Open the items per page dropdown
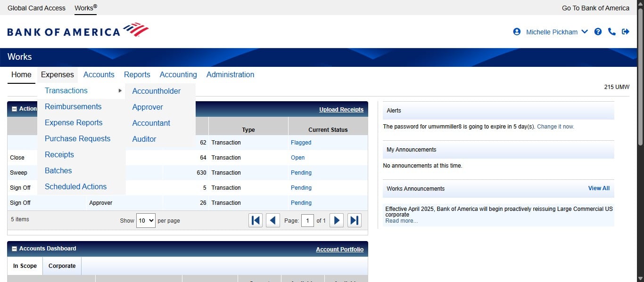The image size is (644, 282). tap(146, 220)
